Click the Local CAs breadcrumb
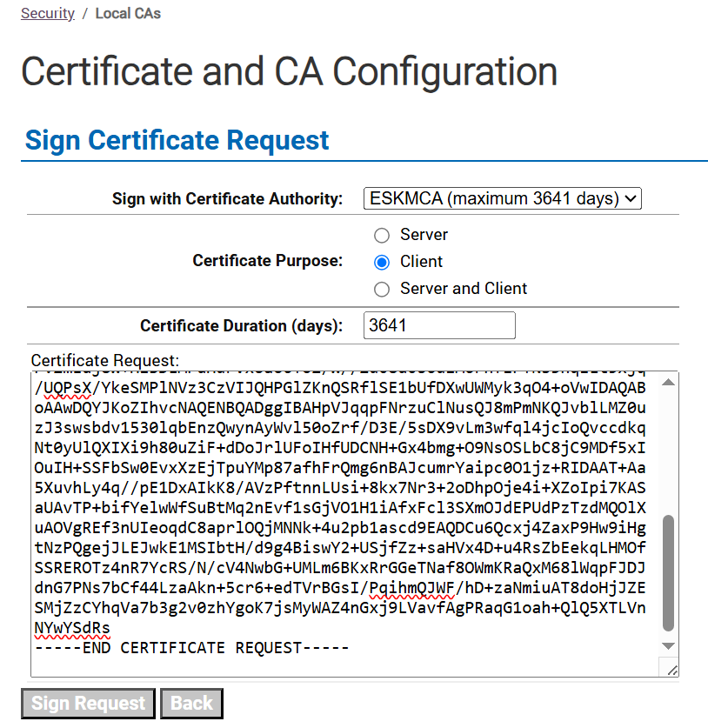This screenshot has width=708, height=728. pos(128,13)
